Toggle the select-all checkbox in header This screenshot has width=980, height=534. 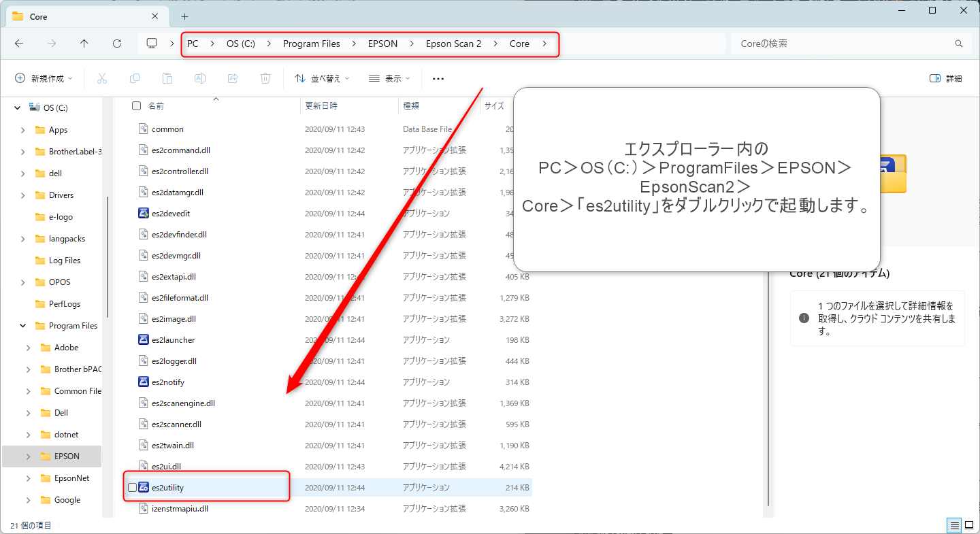pos(136,105)
